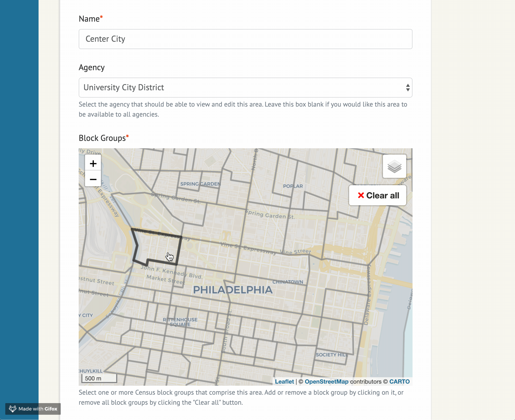Click the map zoom out minus button
515x420 pixels.
tap(93, 179)
